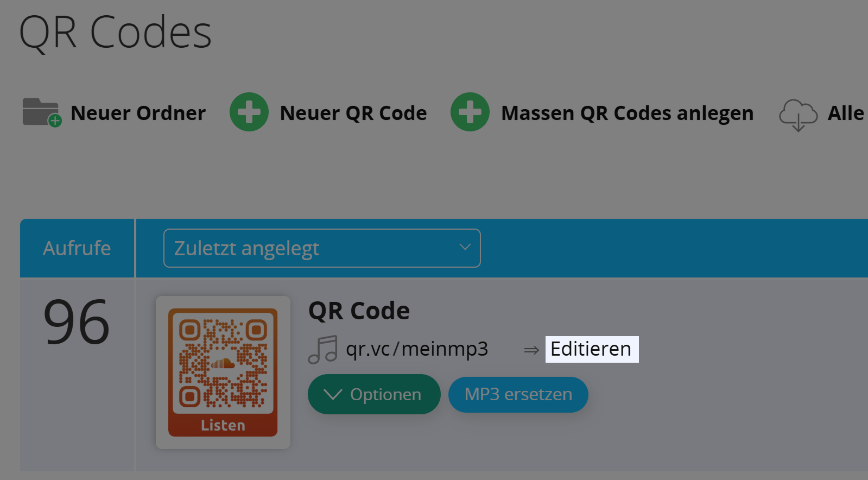The image size is (868, 480).
Task: Select the Aufrufe column header
Action: tap(77, 248)
